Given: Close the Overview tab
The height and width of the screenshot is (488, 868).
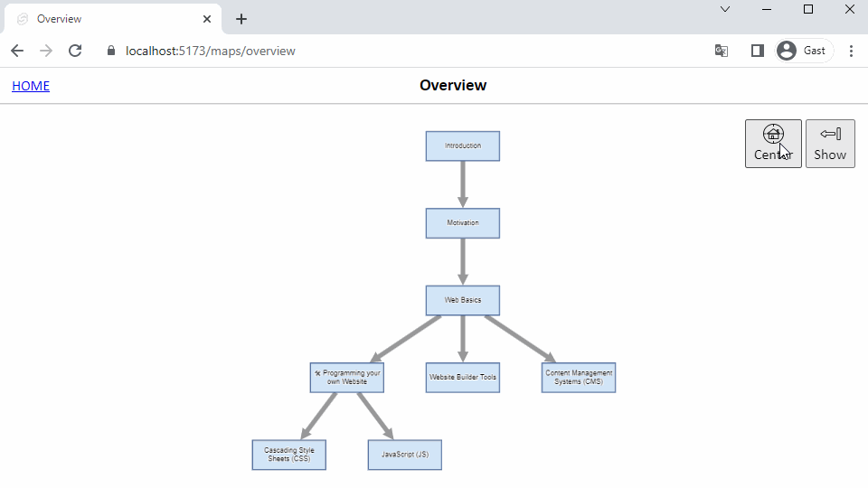Looking at the screenshot, I should coord(207,19).
